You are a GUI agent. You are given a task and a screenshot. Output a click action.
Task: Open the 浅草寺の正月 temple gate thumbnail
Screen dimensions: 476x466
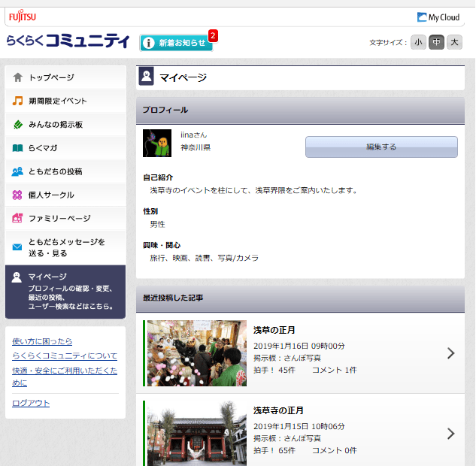pos(197,433)
